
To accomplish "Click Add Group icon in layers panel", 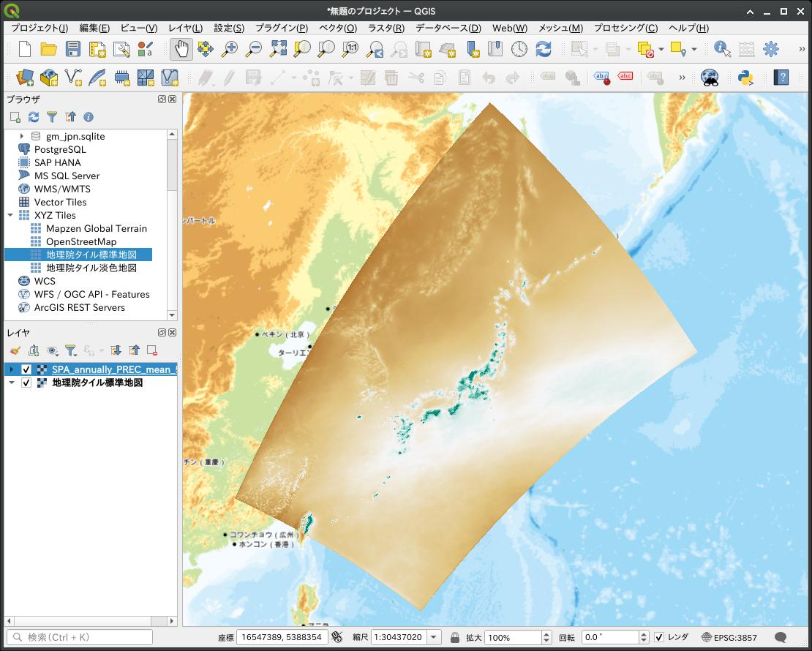I will click(x=34, y=350).
